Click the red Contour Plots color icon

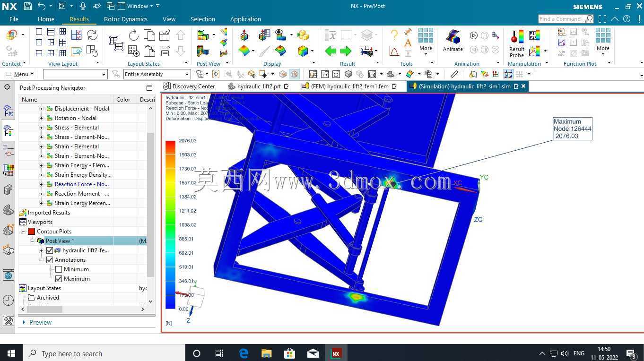[x=31, y=232]
